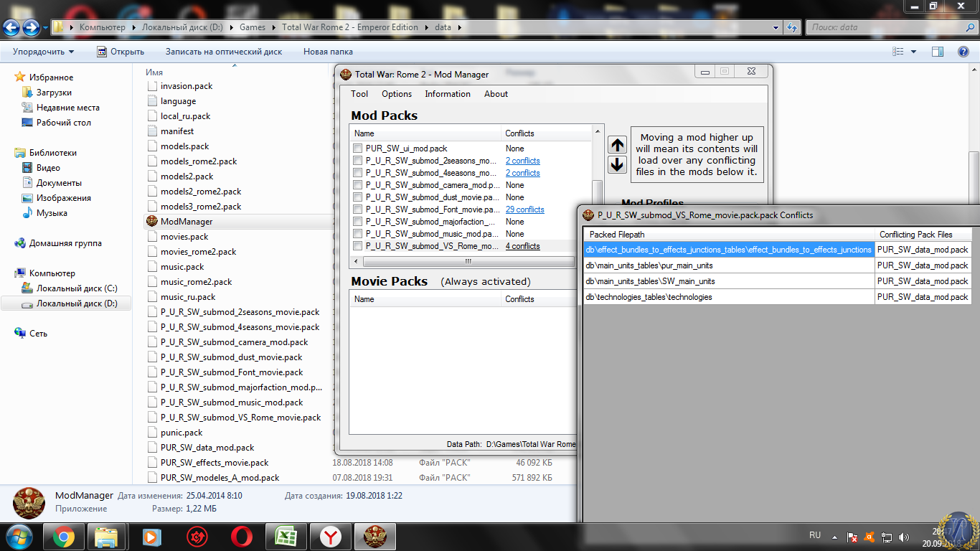
Task: Open the 4 conflicts link
Action: click(522, 246)
